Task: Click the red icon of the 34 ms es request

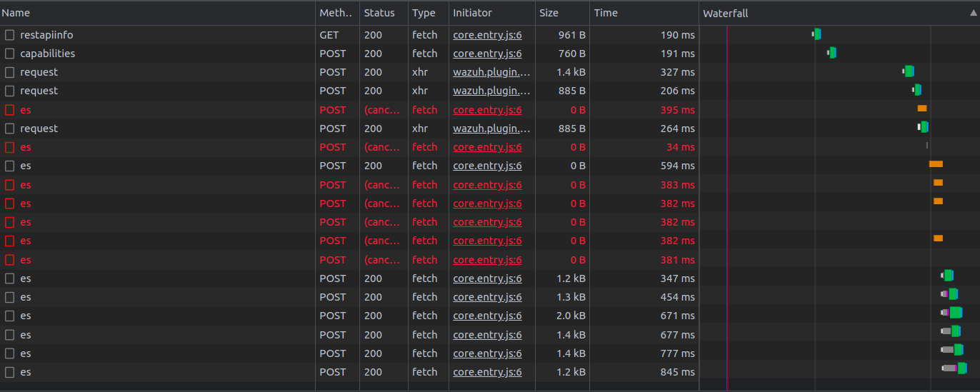Action: pyautogui.click(x=9, y=147)
